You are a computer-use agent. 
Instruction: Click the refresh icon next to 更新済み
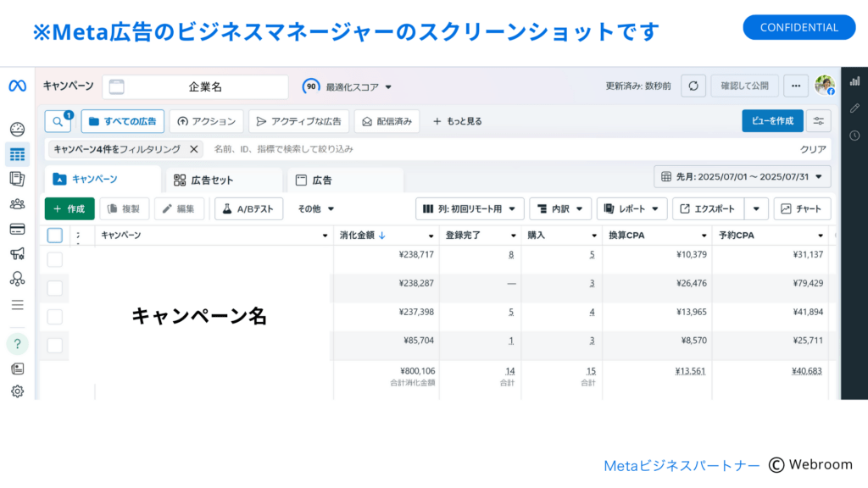[x=693, y=86]
